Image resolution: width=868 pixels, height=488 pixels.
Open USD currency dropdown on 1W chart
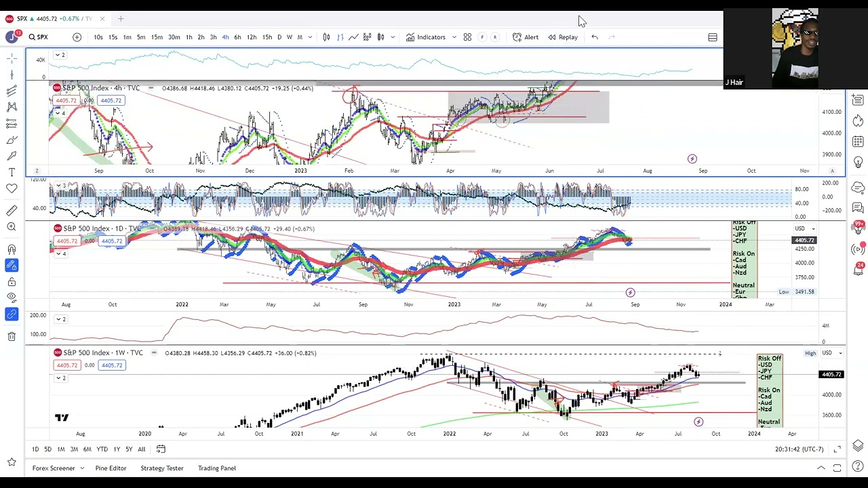coord(831,353)
